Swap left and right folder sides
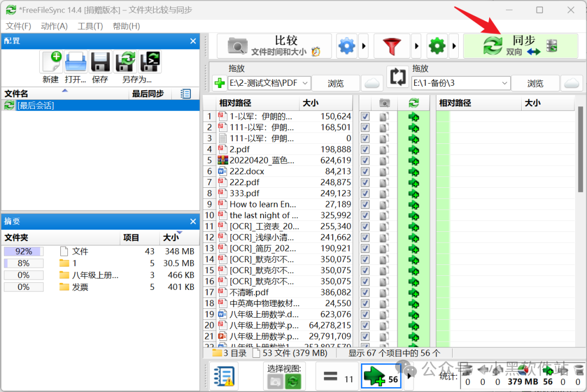The height and width of the screenshot is (392, 587). [397, 77]
